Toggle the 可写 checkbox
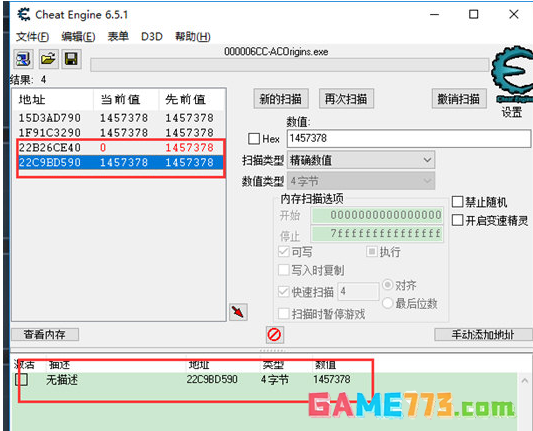 (x=283, y=252)
